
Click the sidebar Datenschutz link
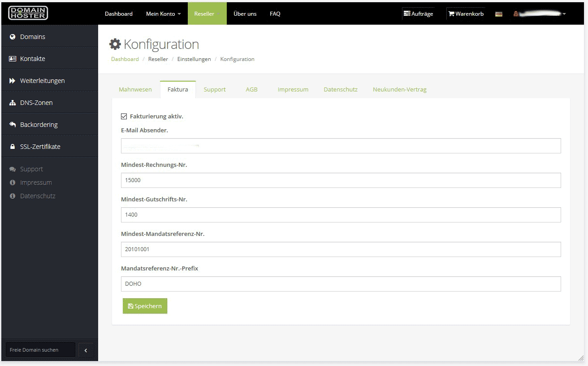coord(38,196)
